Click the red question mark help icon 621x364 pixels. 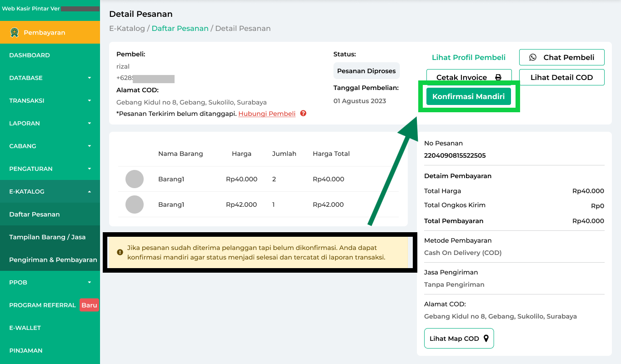[303, 113]
